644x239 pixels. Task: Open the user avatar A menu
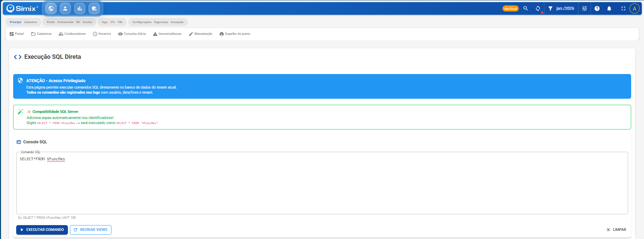(635, 9)
